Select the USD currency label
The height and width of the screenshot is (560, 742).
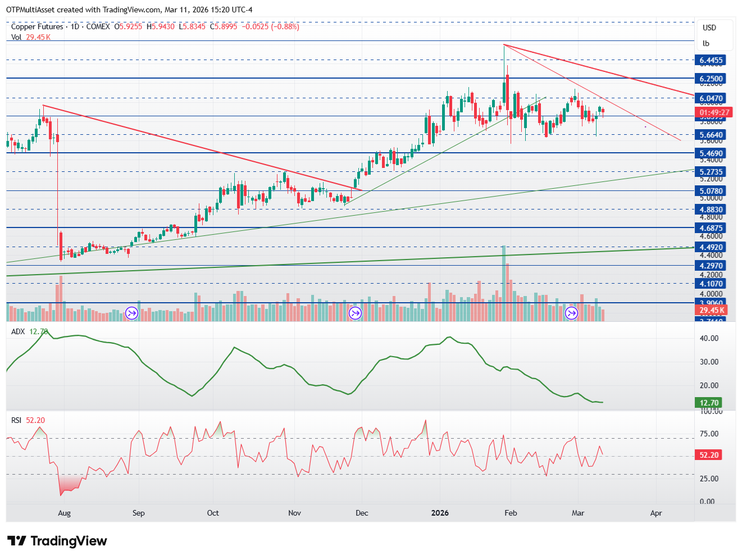[x=709, y=28]
